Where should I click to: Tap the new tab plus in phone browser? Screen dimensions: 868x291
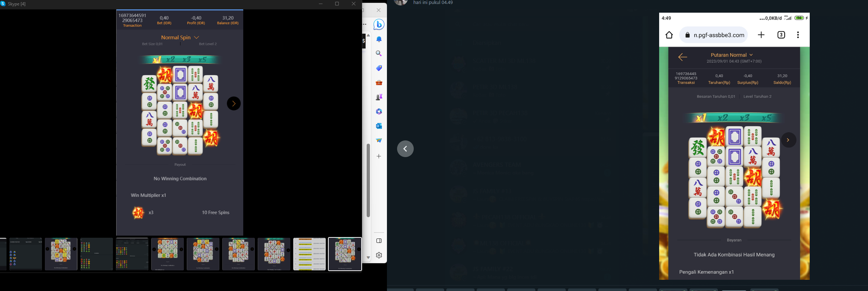[761, 35]
